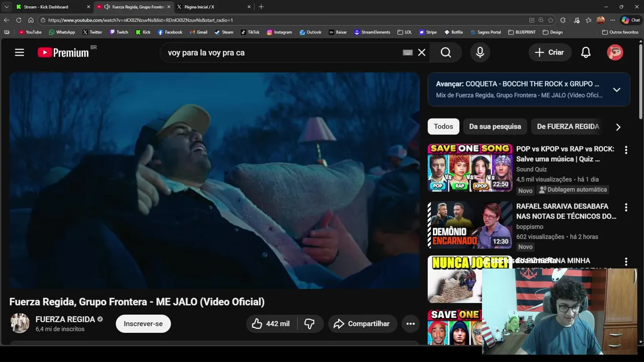Expand the Avançar mix playlist panel
Screen dimensions: 644x362
616,89
